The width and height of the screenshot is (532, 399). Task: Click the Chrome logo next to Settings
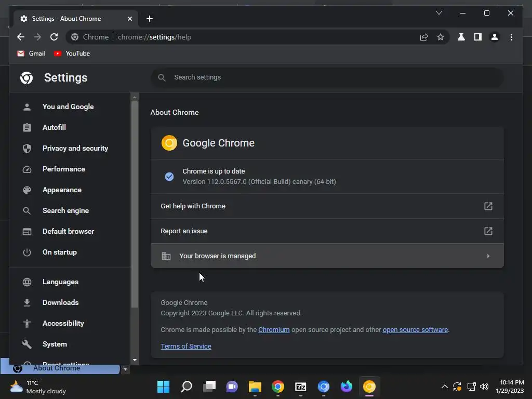[26, 78]
